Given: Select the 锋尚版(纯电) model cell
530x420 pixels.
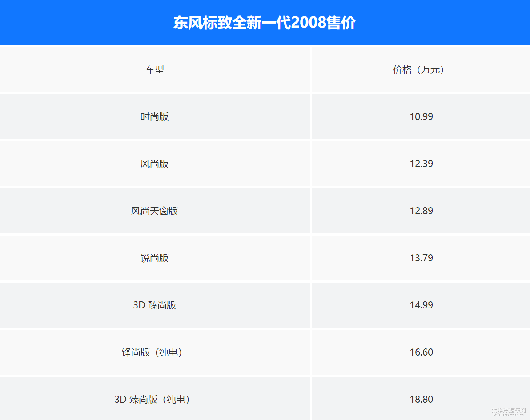Looking at the screenshot, I should point(154,352).
